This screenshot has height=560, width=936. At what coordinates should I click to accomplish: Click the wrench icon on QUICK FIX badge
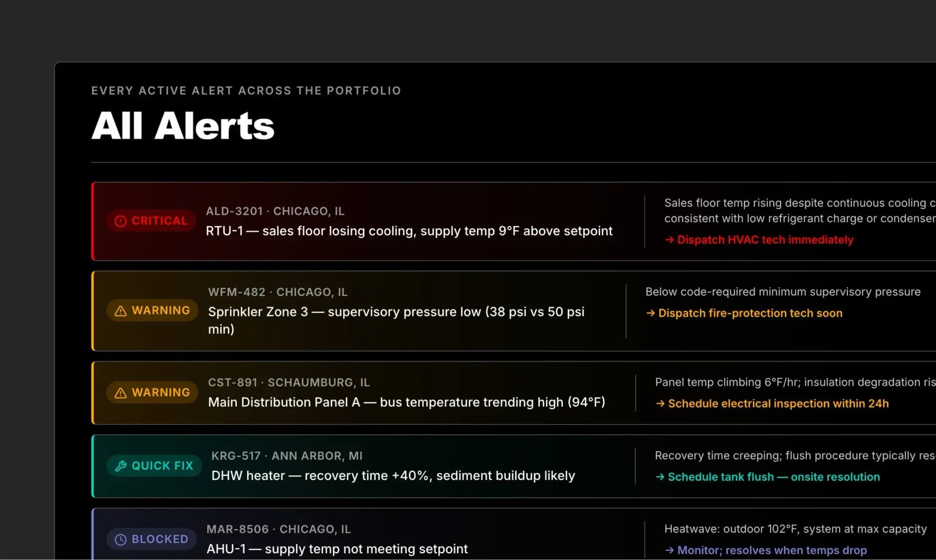tap(121, 466)
